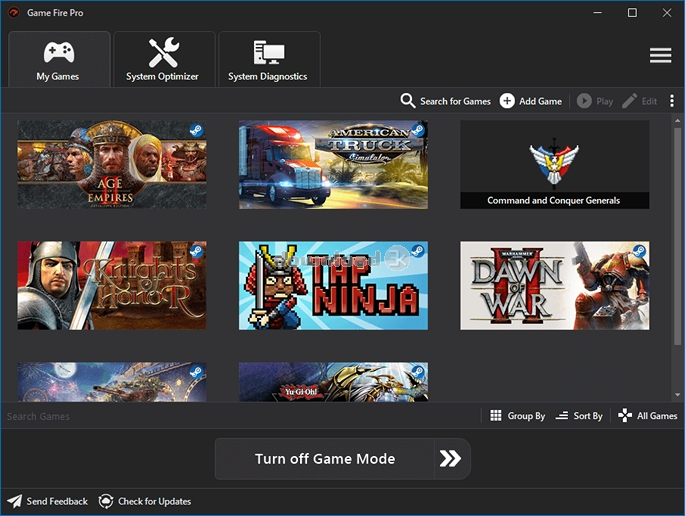The height and width of the screenshot is (516, 685).
Task: Open the Sort By dropdown
Action: pyautogui.click(x=579, y=416)
